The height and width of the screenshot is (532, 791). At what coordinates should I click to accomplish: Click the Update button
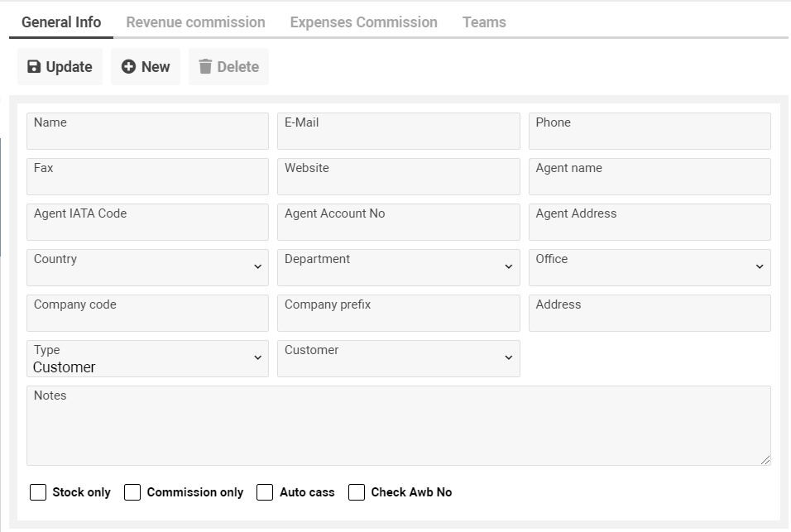click(x=59, y=66)
